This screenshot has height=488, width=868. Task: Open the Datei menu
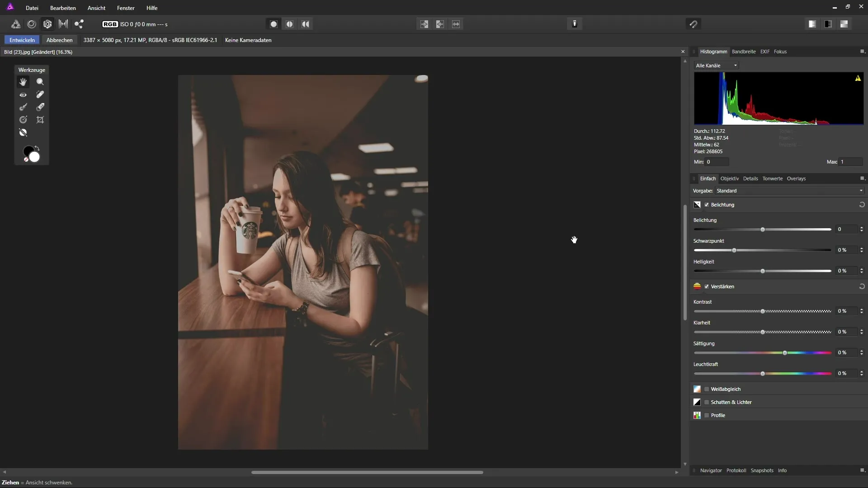(32, 8)
